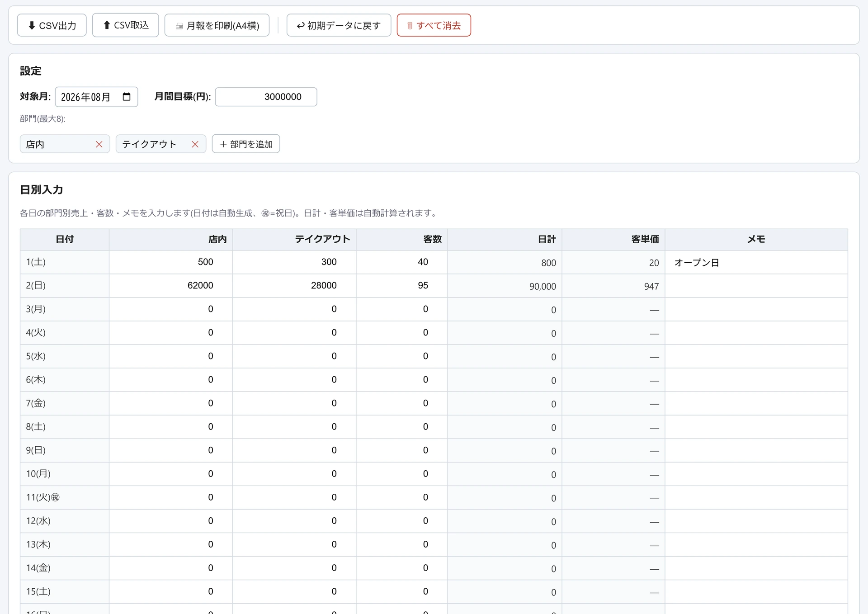Open calendar picker icon in 対象月 field

(127, 97)
